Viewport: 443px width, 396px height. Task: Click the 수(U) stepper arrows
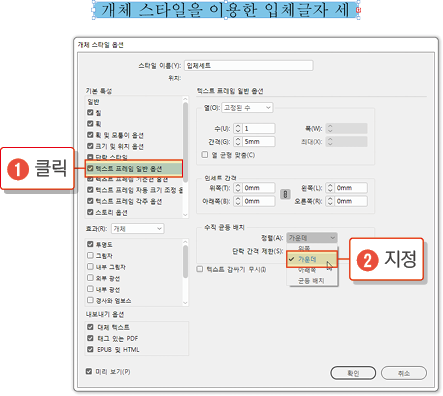coord(238,128)
